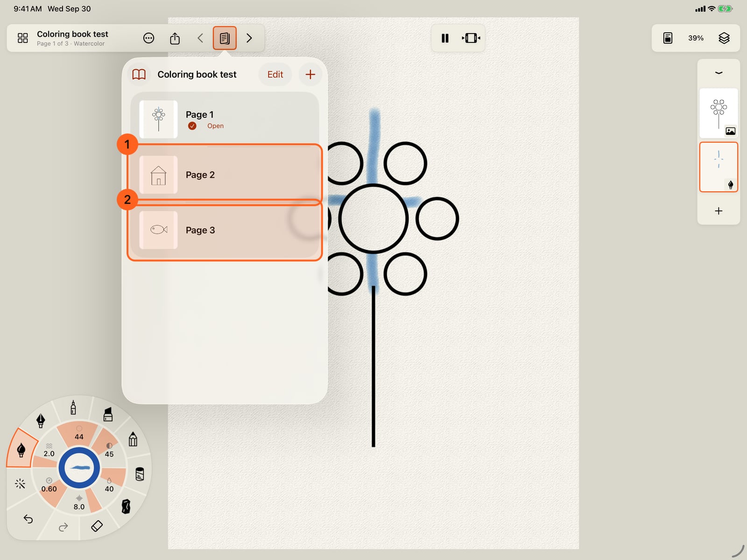This screenshot has width=747, height=560.
Task: Add a new page with plus
Action: click(x=310, y=75)
